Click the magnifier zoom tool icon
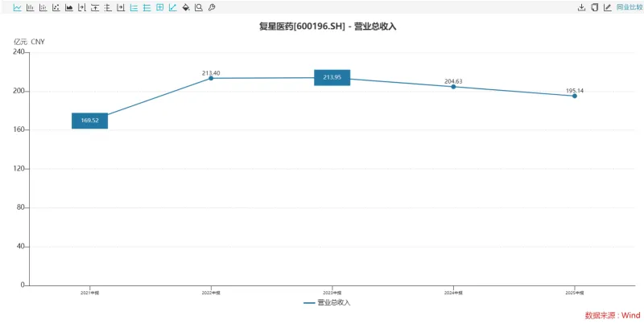Image resolution: width=644 pixels, height=324 pixels. coord(198,7)
